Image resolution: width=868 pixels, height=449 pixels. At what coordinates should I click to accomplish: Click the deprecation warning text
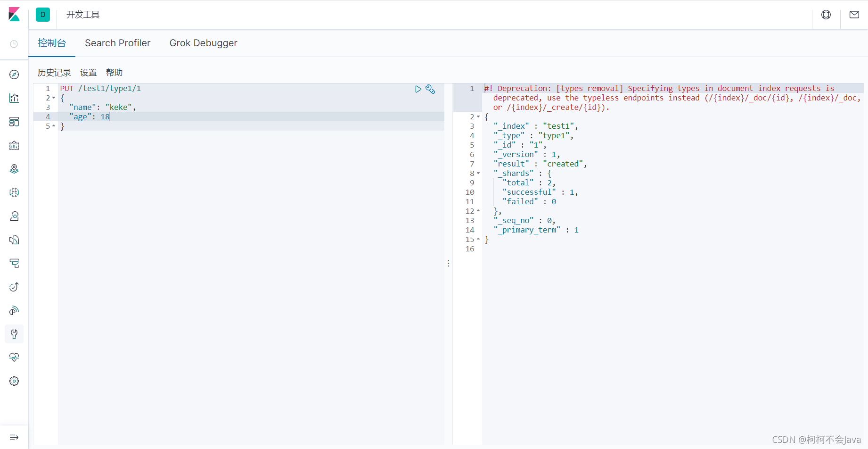673,98
